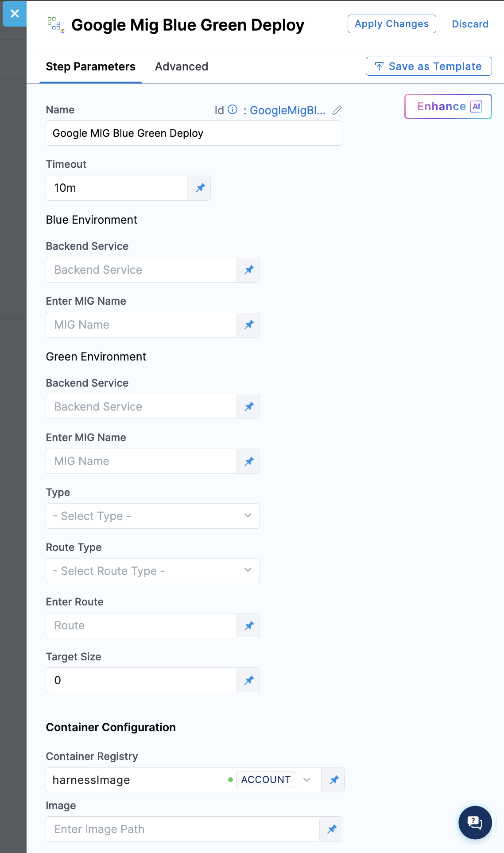Open the Select Type dropdown
The width and height of the screenshot is (504, 853).
point(152,516)
